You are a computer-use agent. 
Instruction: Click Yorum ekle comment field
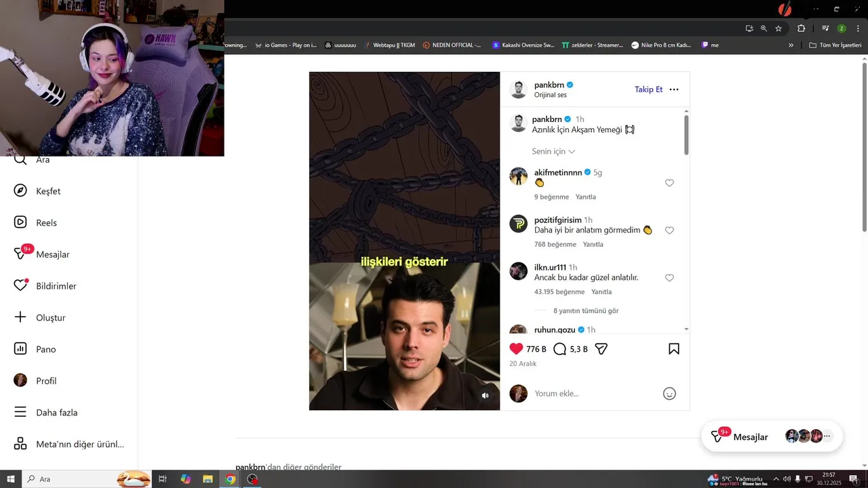pyautogui.click(x=593, y=393)
